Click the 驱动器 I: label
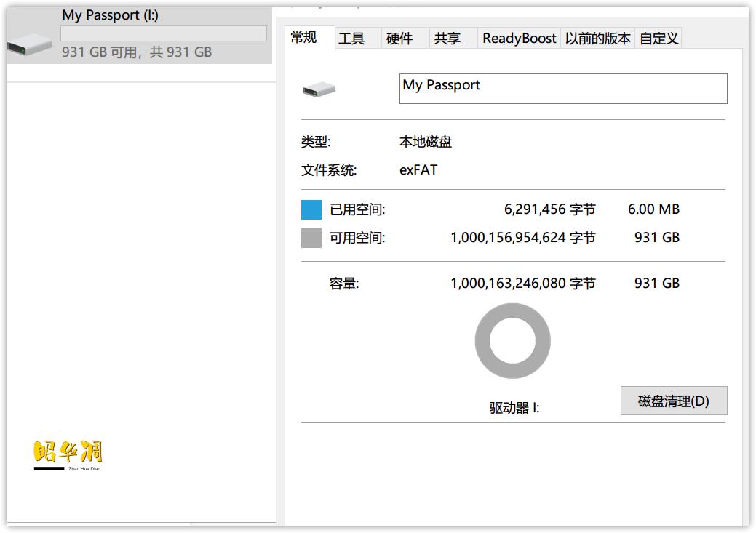 512,407
